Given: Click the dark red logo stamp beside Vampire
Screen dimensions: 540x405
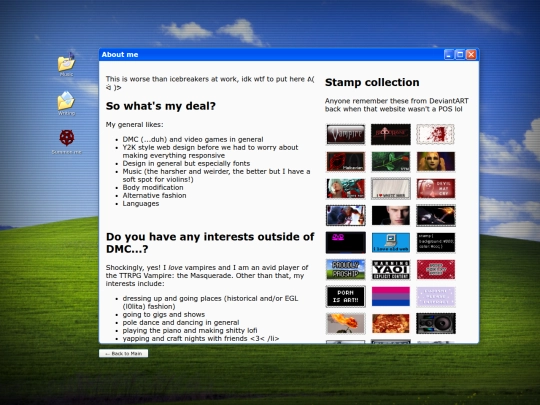Looking at the screenshot, I should pos(391,134).
